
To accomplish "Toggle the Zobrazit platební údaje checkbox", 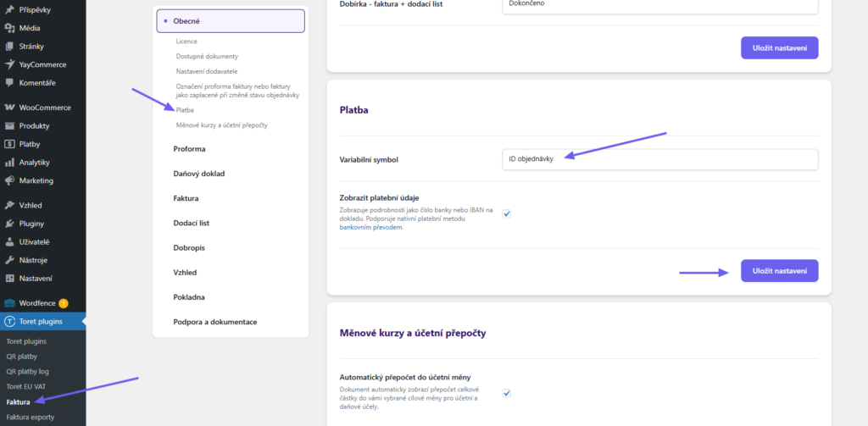I will click(507, 213).
